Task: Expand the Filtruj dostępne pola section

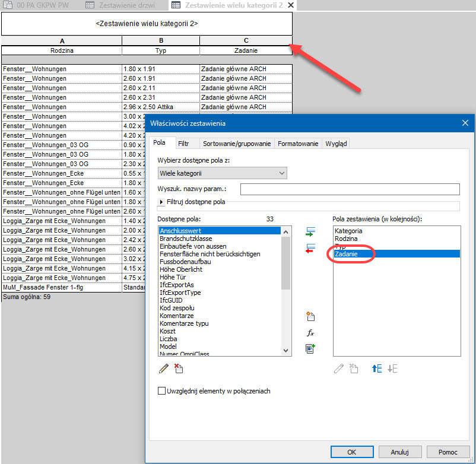Action: [x=161, y=202]
